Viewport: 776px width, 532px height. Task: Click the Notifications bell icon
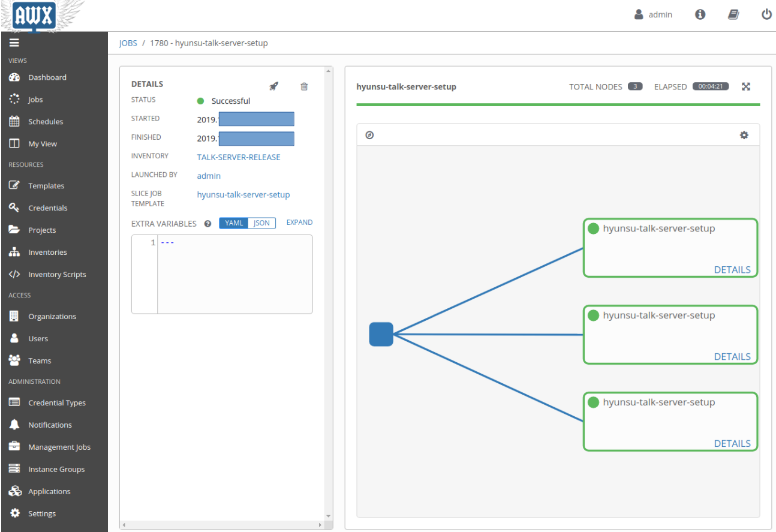pos(15,425)
